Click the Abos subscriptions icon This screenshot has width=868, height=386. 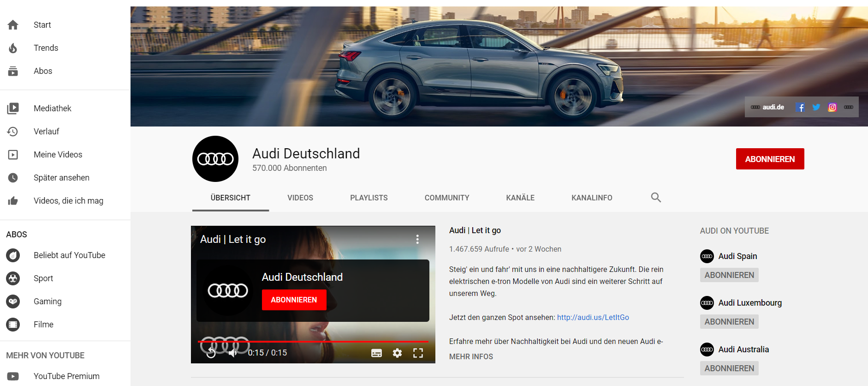coord(13,71)
